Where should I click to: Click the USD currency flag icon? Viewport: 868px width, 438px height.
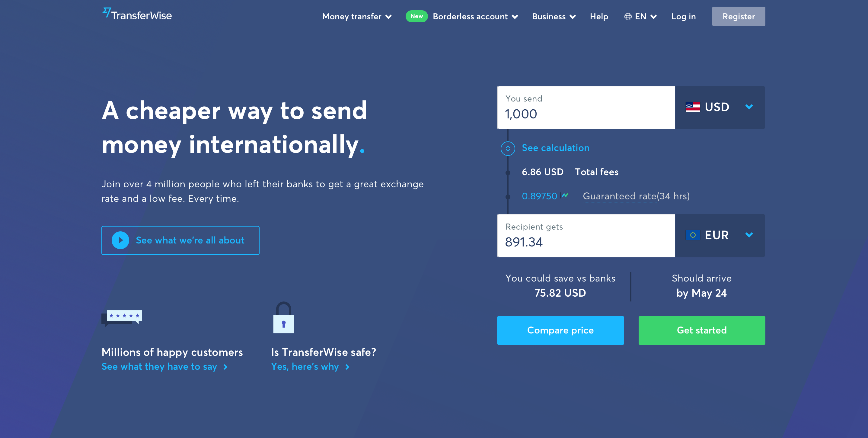pos(693,107)
